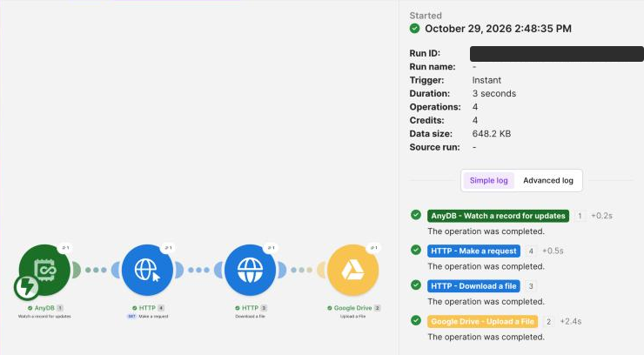Select the HTTP - Download a file log tag
644x355 pixels.
(473, 286)
